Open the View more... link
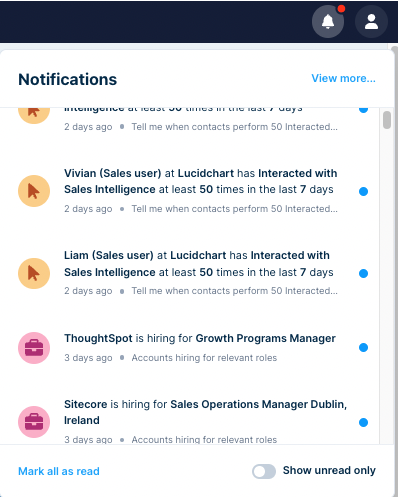The image size is (398, 497). [x=343, y=78]
